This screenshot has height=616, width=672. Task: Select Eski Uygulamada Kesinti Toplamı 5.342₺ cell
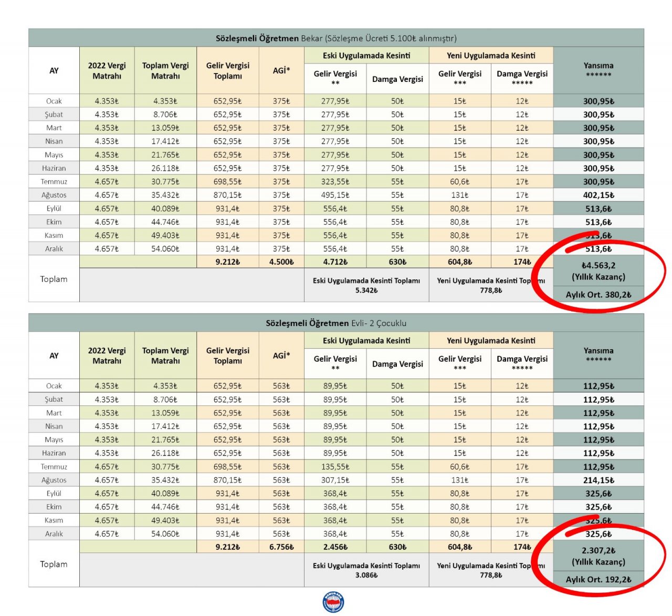pos(366,285)
